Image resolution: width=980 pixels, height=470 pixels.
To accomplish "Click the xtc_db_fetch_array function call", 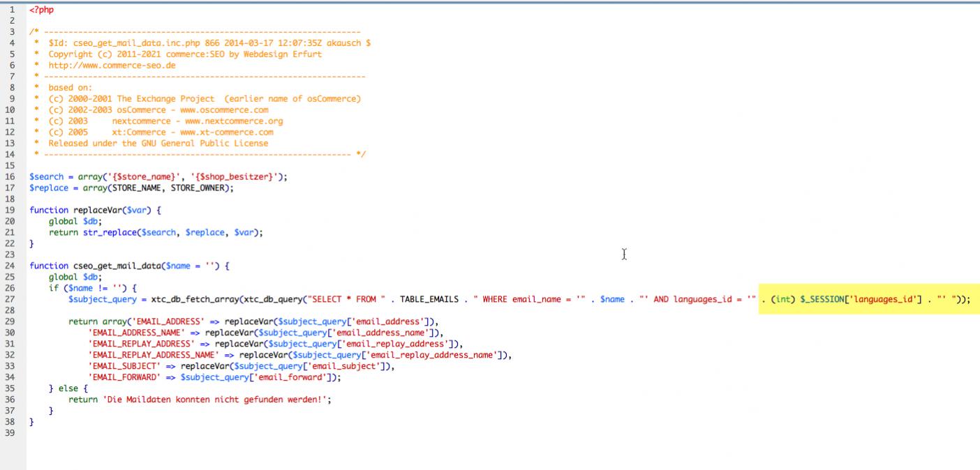I will coord(195,299).
